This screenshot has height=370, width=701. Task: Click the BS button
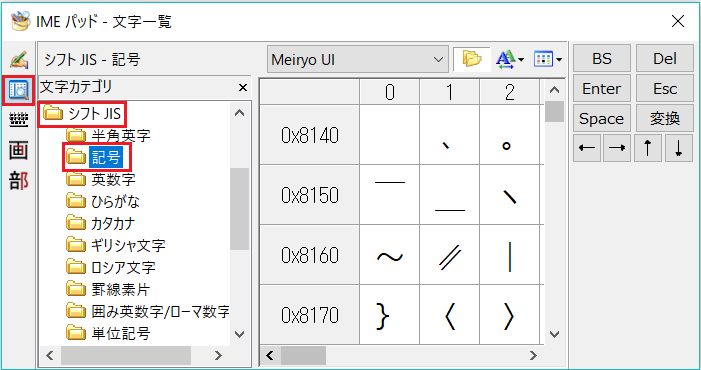pyautogui.click(x=602, y=59)
